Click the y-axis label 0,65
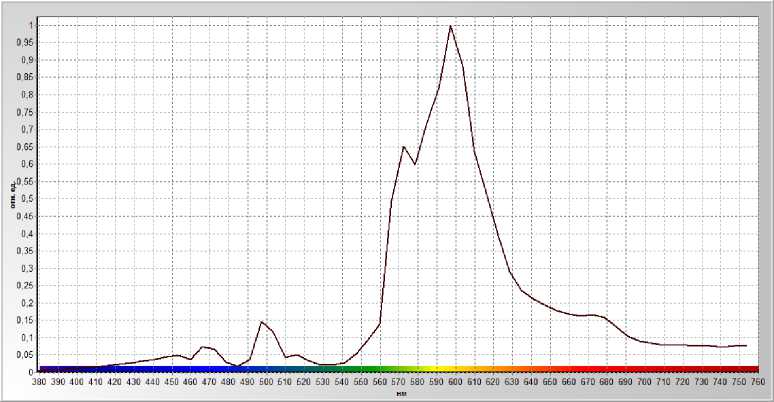774x402 pixels. point(26,147)
